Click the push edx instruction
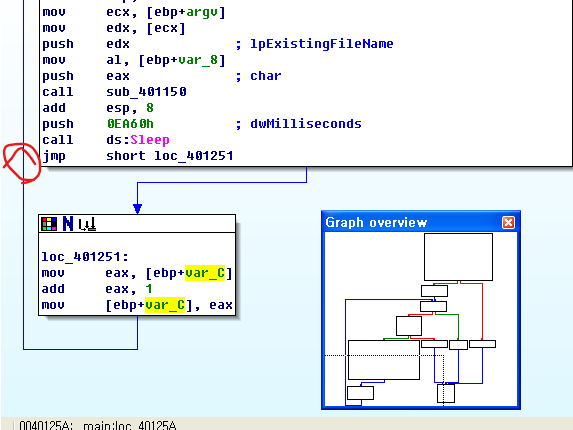 click(x=86, y=44)
